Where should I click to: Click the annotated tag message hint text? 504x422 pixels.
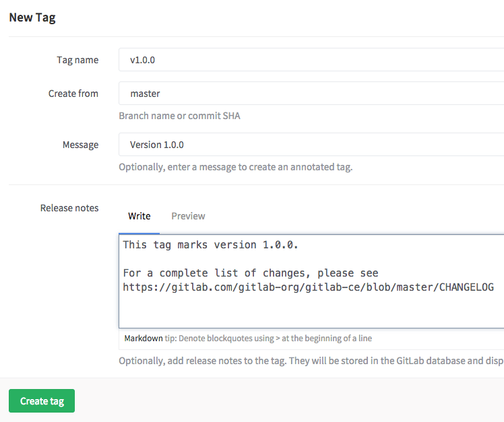[x=235, y=167]
